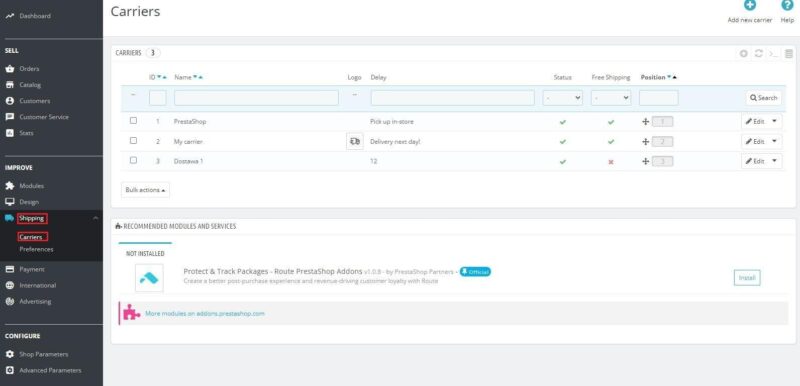The image size is (800, 386).
Task: Toggle My carrier free shipping checkmark
Action: (611, 142)
